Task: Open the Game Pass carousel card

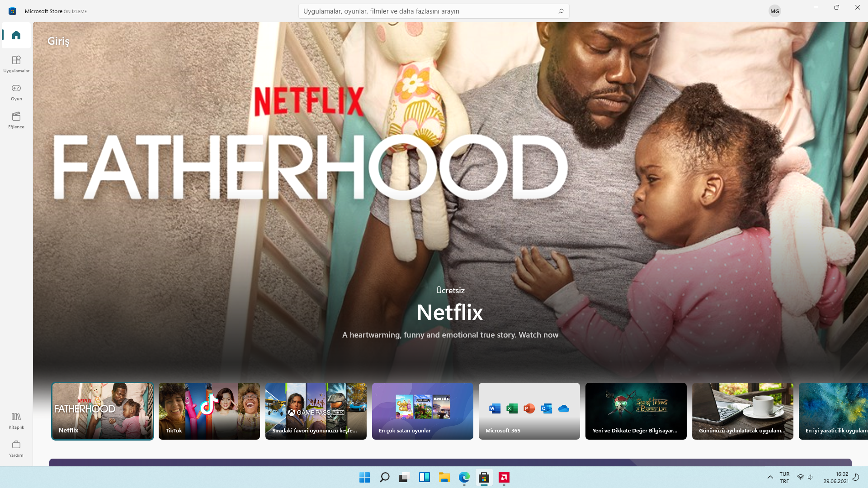Action: pyautogui.click(x=316, y=411)
